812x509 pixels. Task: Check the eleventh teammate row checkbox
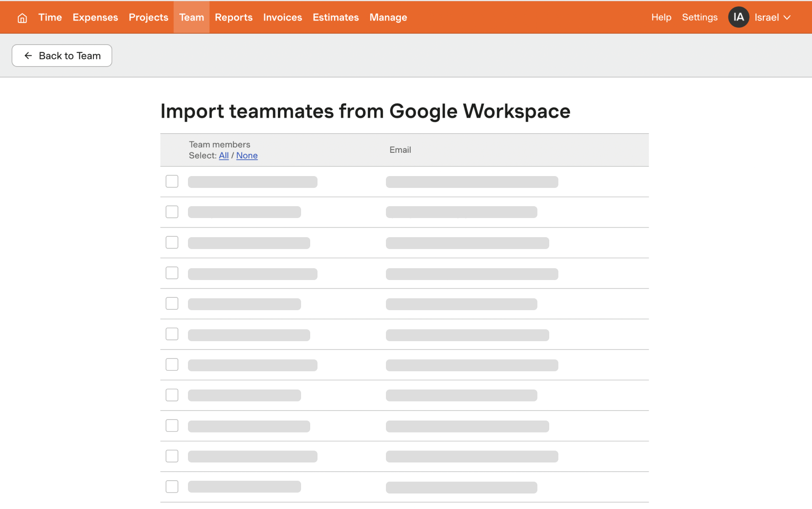coord(172,487)
